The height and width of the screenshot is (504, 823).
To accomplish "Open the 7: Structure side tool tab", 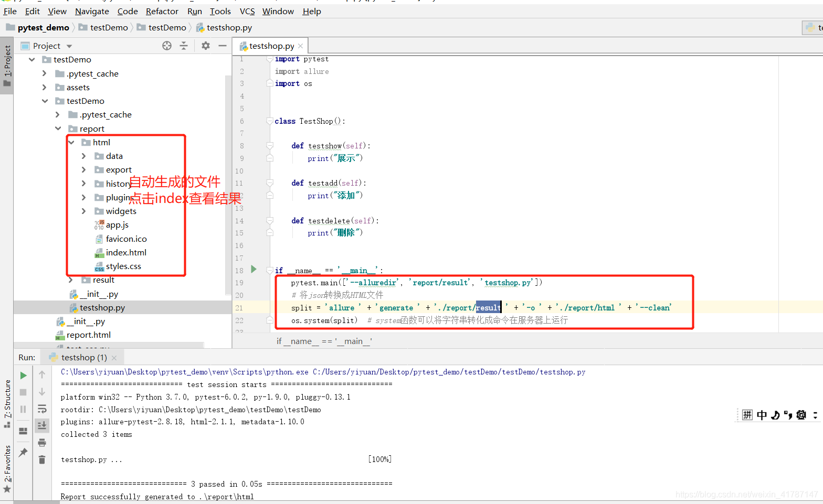I will pos(7,403).
